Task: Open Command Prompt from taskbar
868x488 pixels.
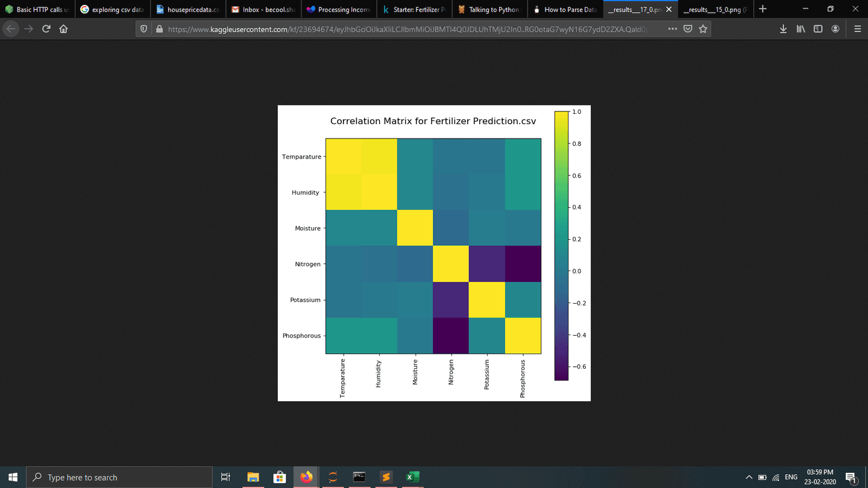Action: (359, 477)
